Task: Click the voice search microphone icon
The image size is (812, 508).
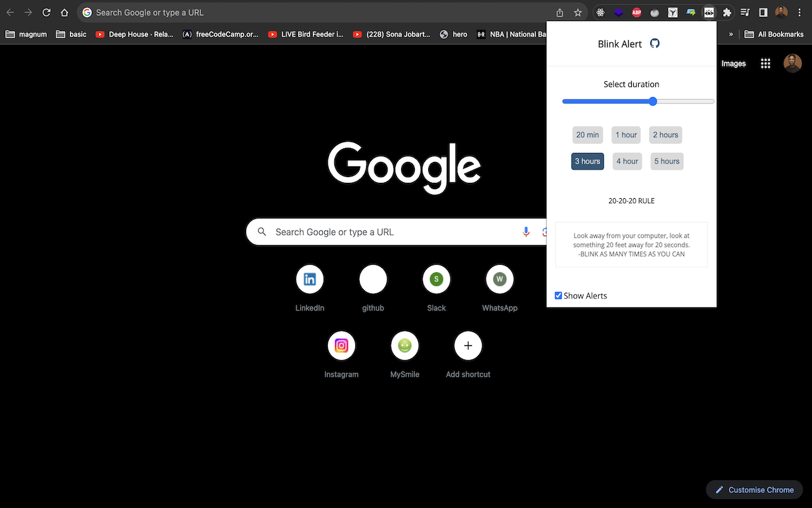Action: click(526, 232)
